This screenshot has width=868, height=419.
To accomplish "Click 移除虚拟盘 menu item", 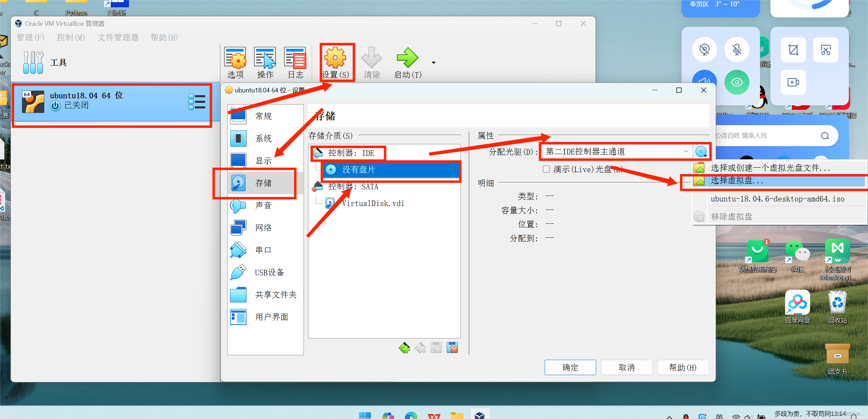I will 779,216.
